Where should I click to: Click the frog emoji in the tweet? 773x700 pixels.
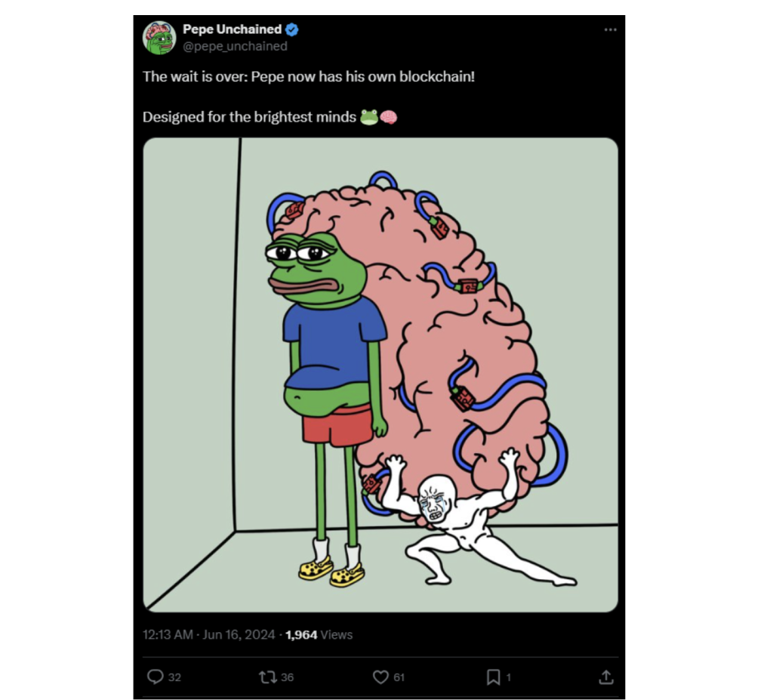(368, 117)
